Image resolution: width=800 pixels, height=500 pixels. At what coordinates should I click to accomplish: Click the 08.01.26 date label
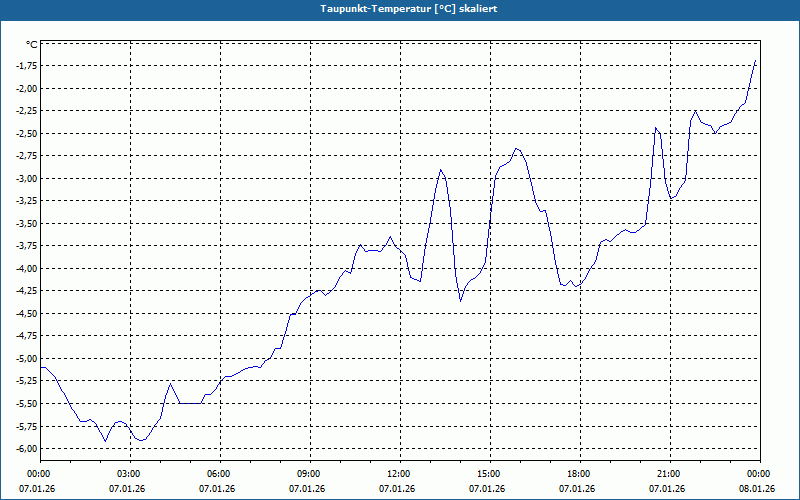(757, 488)
